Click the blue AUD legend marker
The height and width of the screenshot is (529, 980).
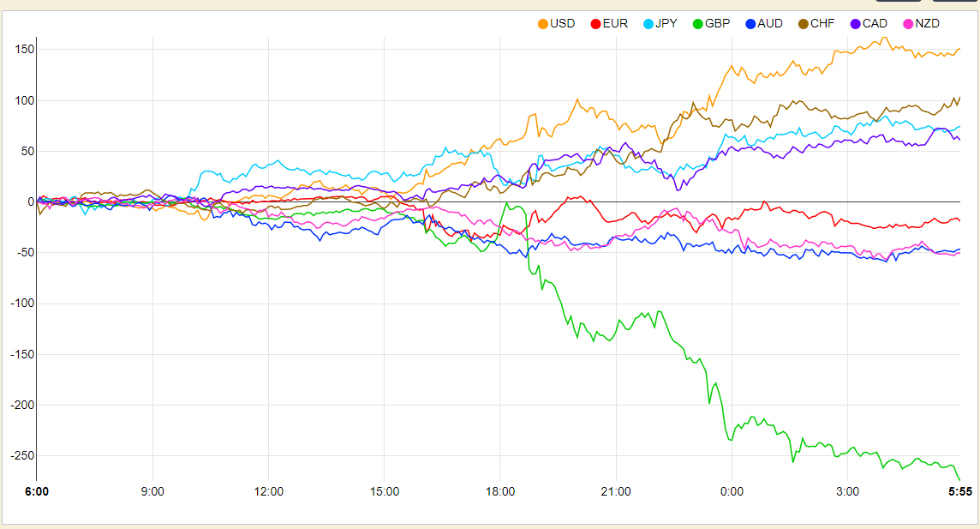click(750, 24)
